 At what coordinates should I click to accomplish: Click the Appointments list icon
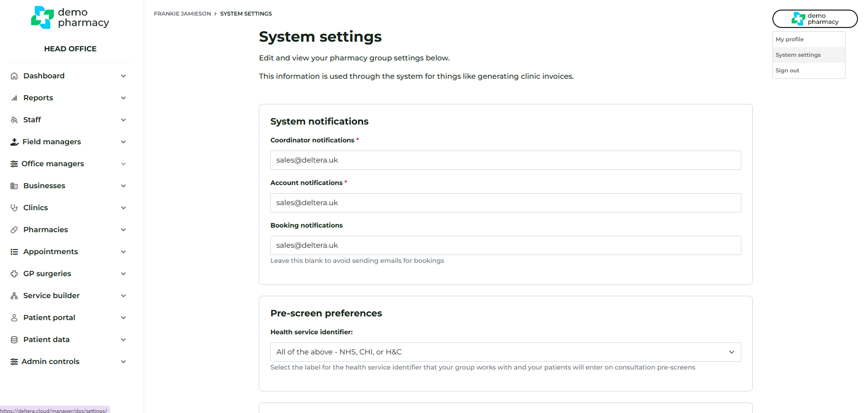pos(14,252)
